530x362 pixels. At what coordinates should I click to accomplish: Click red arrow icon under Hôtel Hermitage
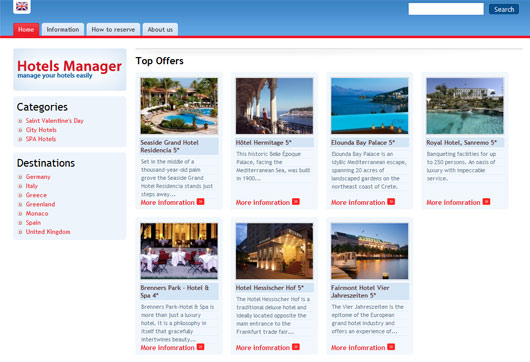point(296,202)
